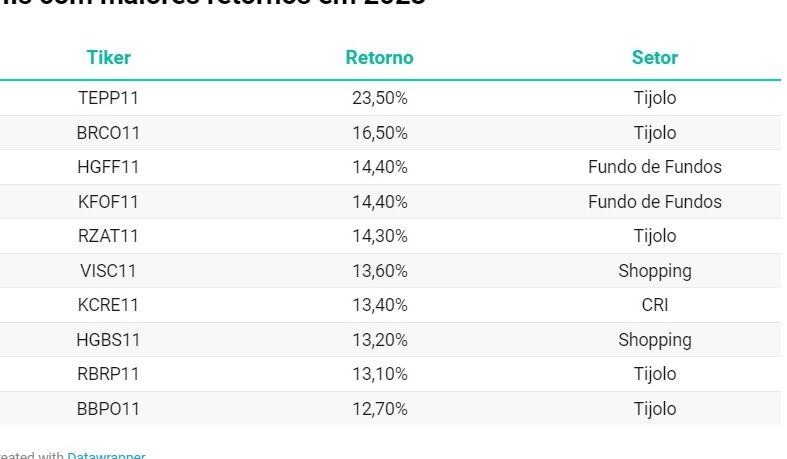Open the Datawrapper link

106,455
